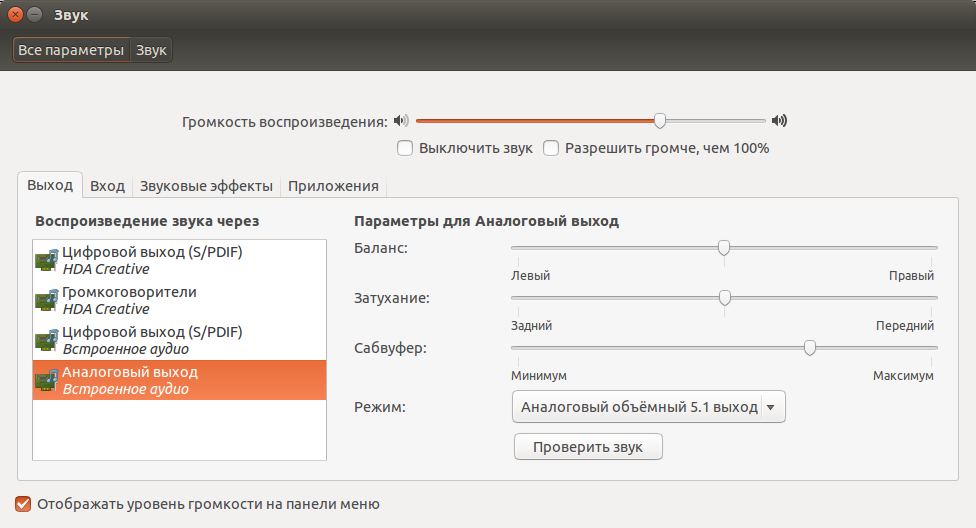The width and height of the screenshot is (976, 528).
Task: Open the Звуковые эффекты tab
Action: tap(206, 186)
